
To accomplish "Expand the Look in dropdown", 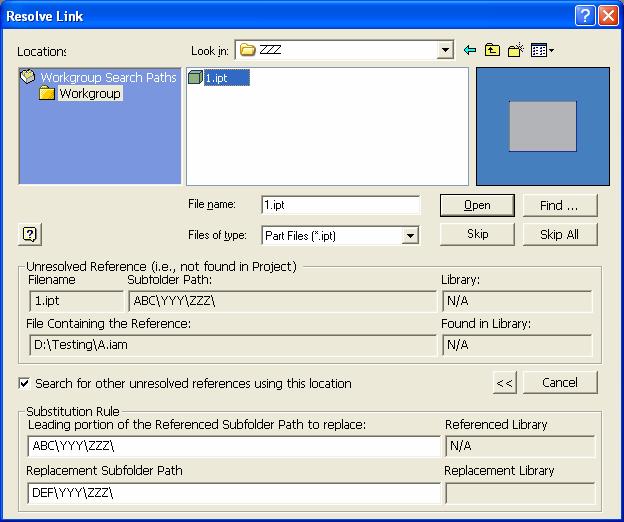I will [x=445, y=50].
